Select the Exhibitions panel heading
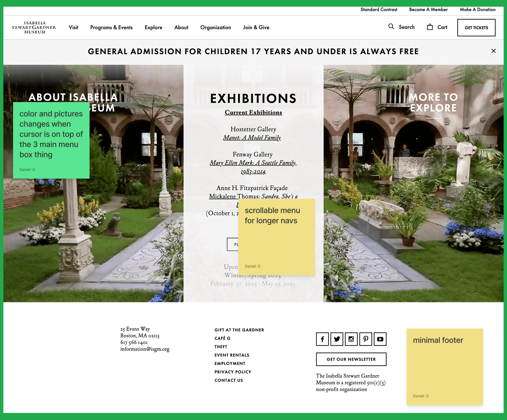This screenshot has height=420, width=507. [253, 99]
